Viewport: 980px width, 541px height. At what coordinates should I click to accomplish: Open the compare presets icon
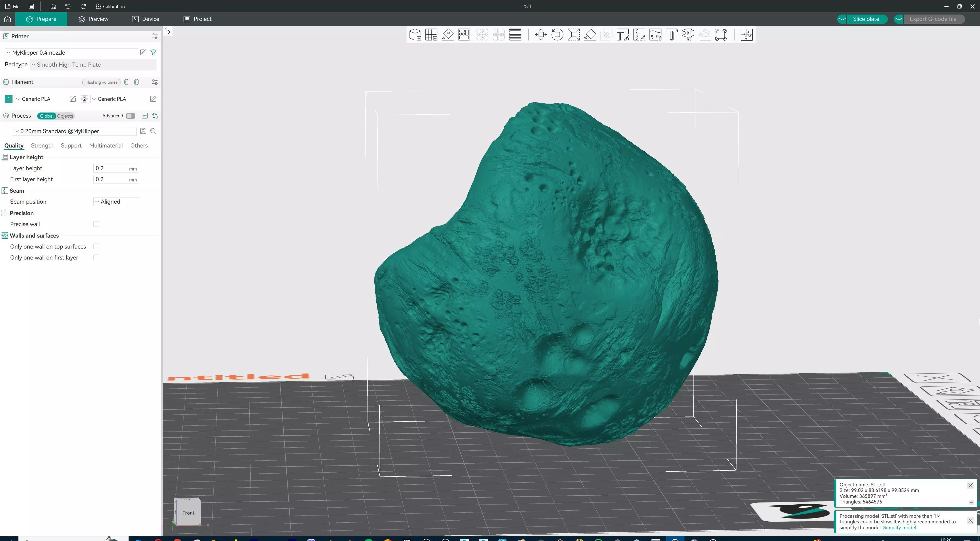pyautogui.click(x=155, y=116)
